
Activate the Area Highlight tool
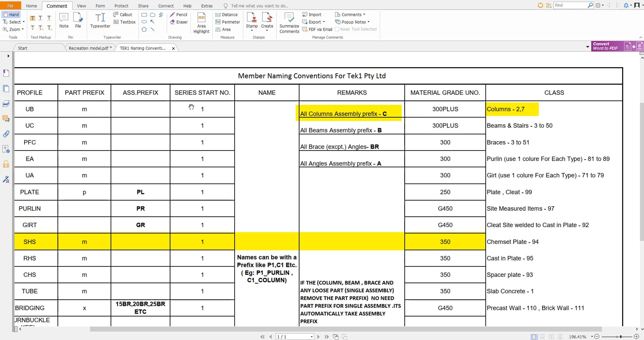point(201,23)
